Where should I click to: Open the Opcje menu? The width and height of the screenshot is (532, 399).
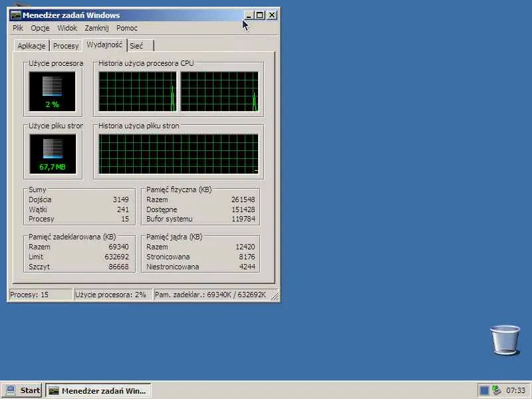40,28
